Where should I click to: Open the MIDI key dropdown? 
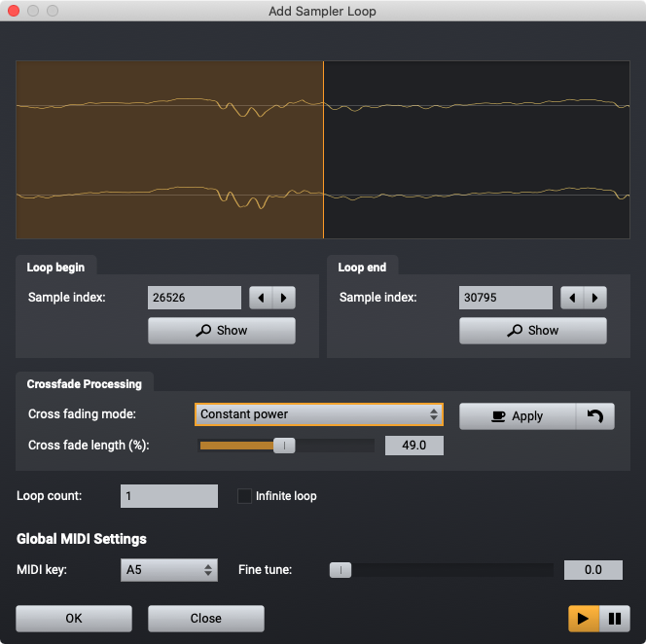click(x=168, y=570)
